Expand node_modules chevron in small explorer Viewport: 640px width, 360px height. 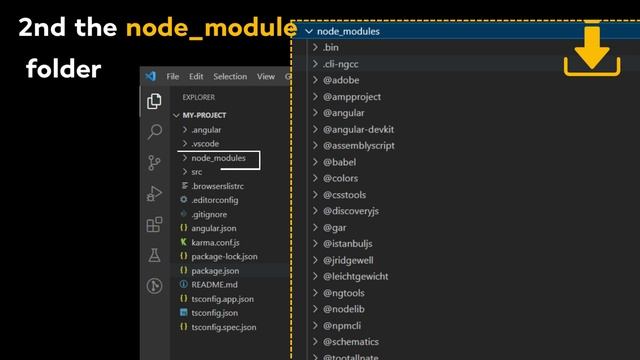(x=185, y=158)
